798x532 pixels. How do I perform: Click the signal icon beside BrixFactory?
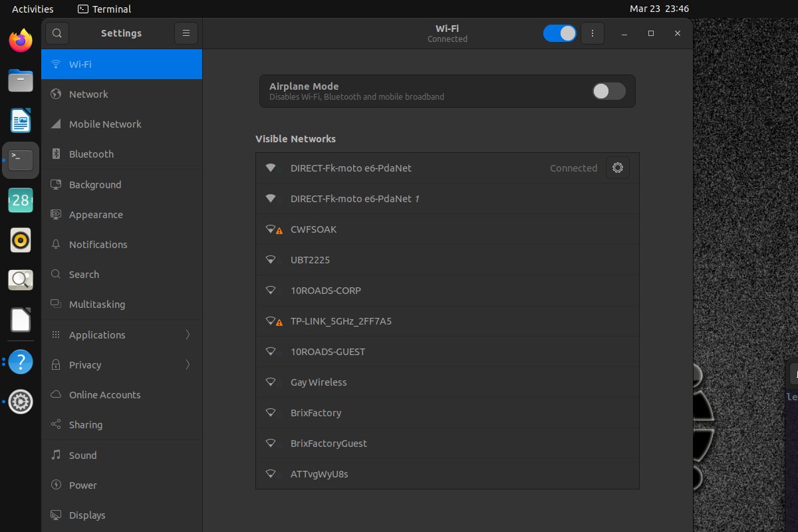click(271, 413)
